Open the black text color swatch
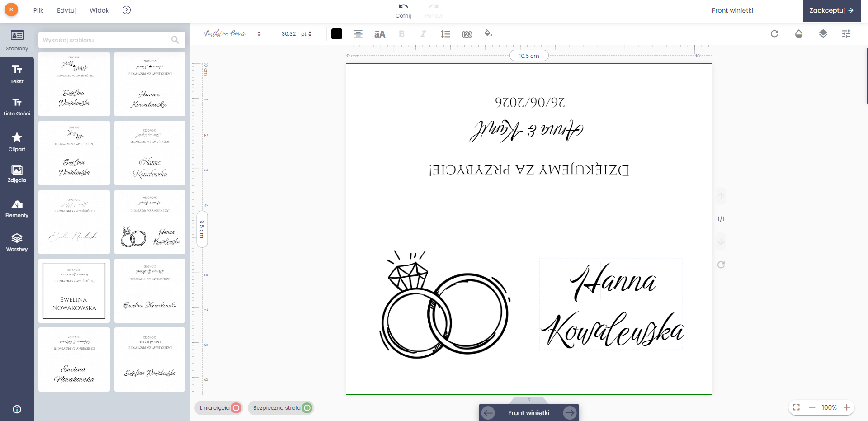Viewport: 868px width, 421px height. [337, 34]
